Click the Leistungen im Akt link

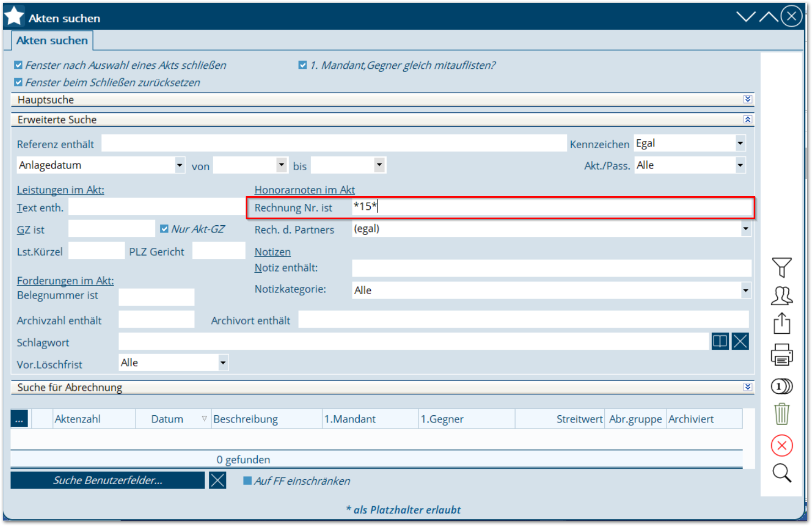[61, 190]
